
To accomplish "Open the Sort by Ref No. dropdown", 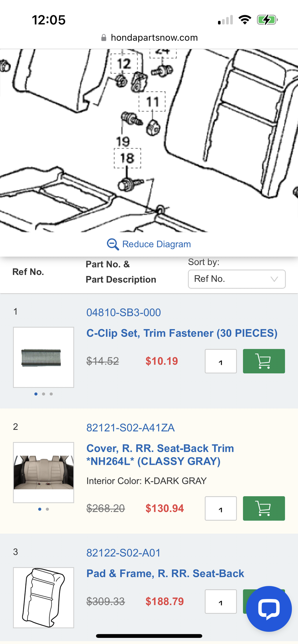I will (236, 279).
